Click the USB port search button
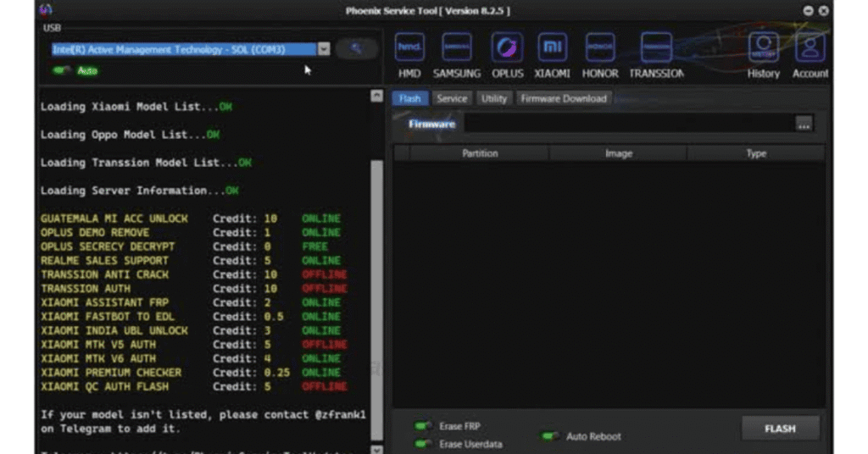Screen dimensions: 868x454 point(357,49)
